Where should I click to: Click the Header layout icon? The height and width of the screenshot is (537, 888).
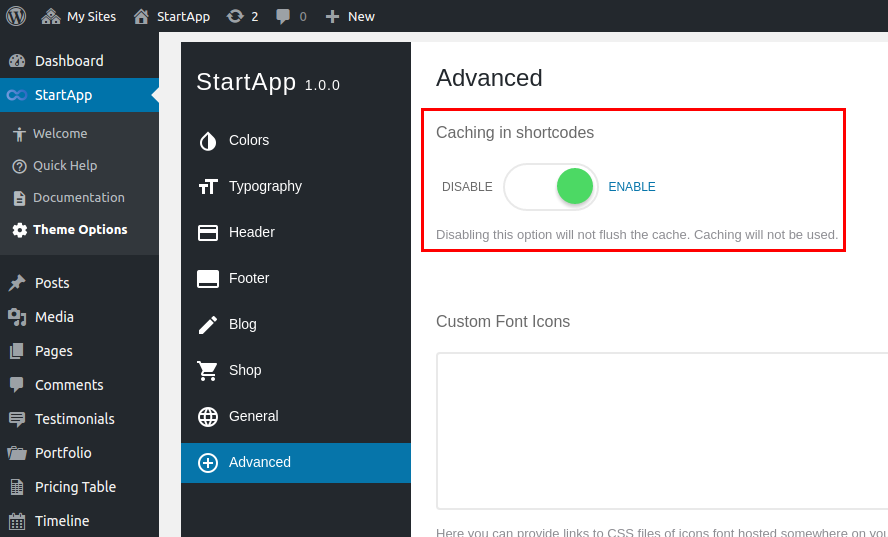tap(208, 232)
